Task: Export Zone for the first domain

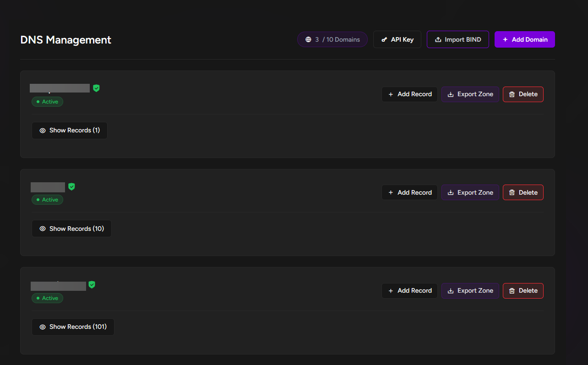Action: point(470,94)
